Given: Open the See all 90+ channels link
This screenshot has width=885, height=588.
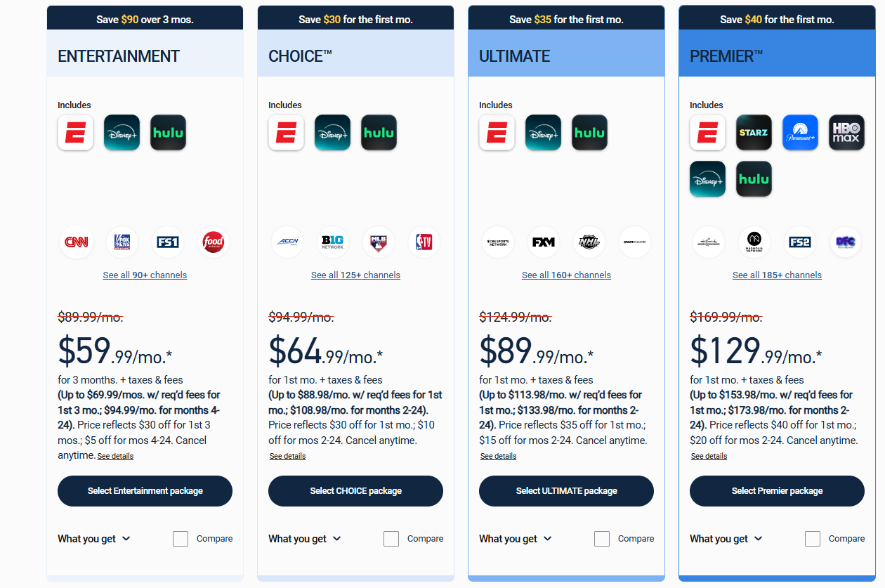Looking at the screenshot, I should 145,275.
